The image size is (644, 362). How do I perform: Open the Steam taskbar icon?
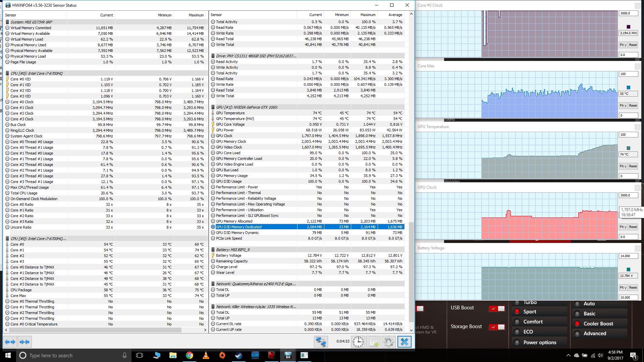(238, 355)
